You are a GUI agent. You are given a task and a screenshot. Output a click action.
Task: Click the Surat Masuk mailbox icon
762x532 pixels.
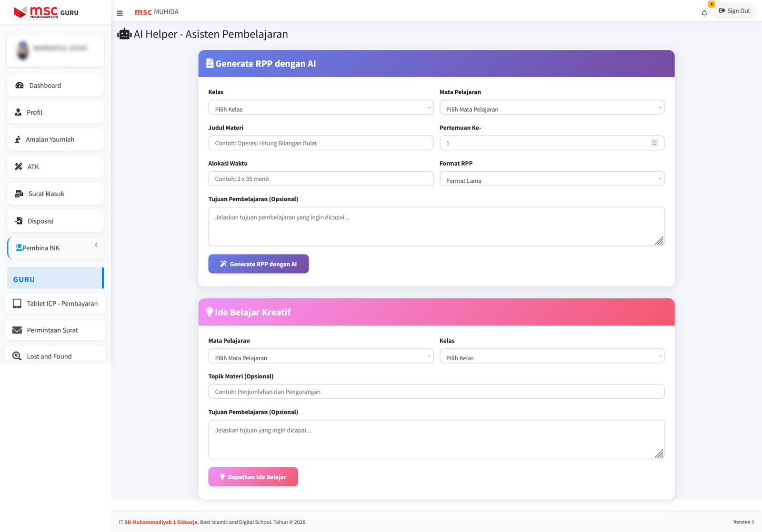click(x=19, y=194)
